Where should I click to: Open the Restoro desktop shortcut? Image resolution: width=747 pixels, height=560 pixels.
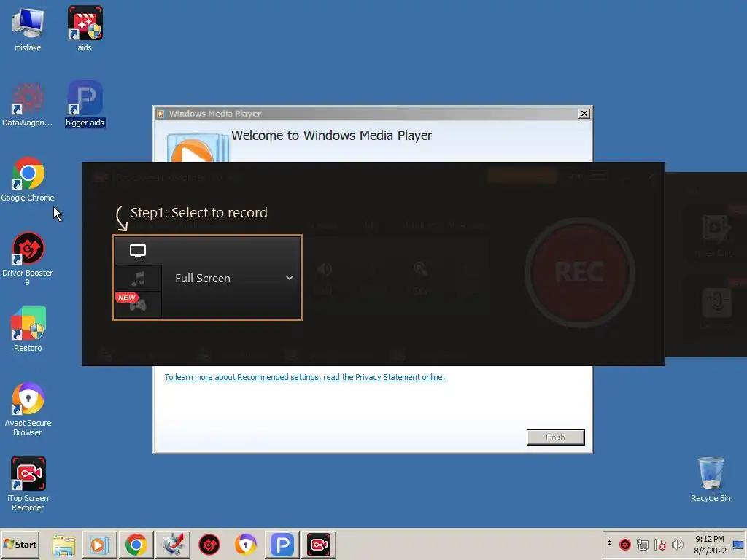pyautogui.click(x=28, y=329)
